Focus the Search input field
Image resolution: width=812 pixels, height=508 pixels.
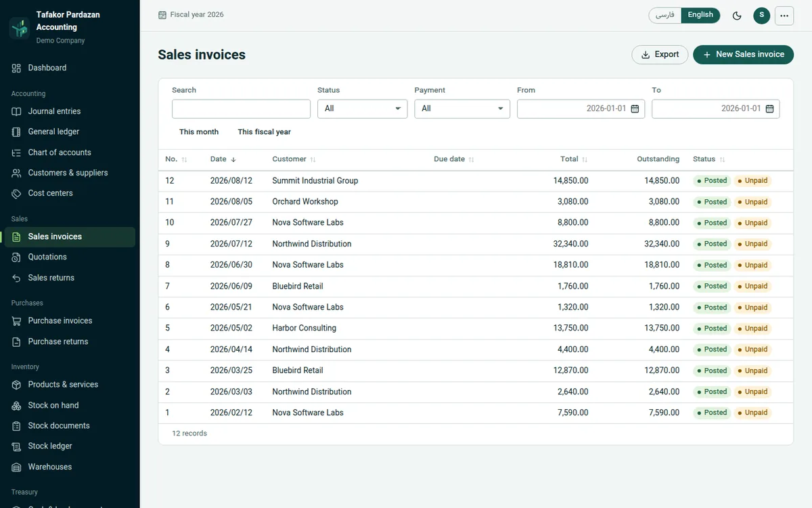tap(241, 109)
